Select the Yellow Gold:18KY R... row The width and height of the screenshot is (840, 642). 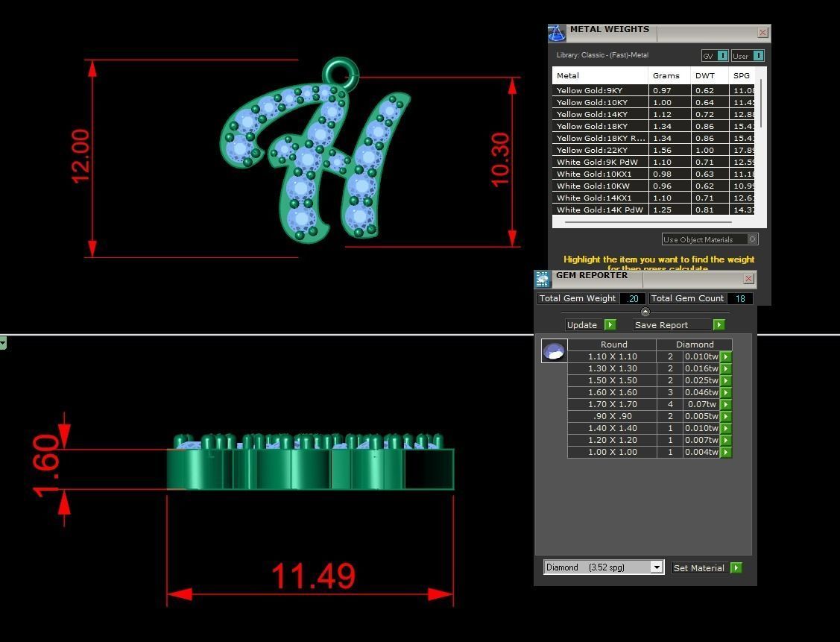point(653,138)
